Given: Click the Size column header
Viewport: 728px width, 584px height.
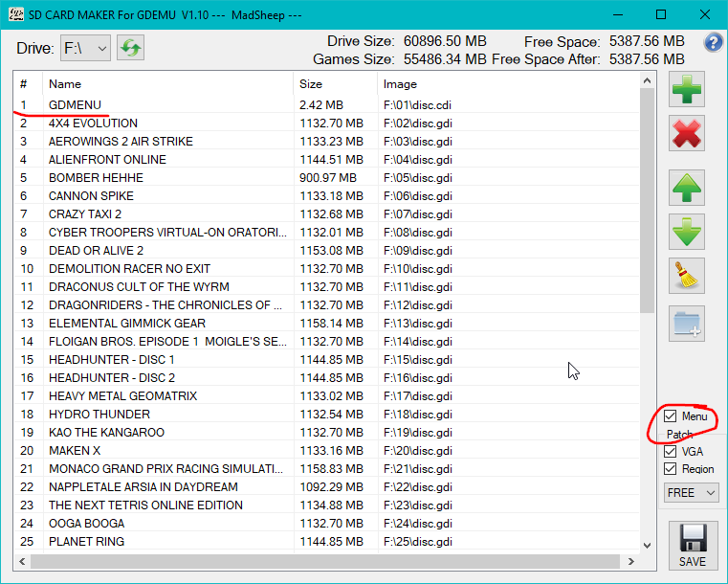Looking at the screenshot, I should pyautogui.click(x=335, y=84).
